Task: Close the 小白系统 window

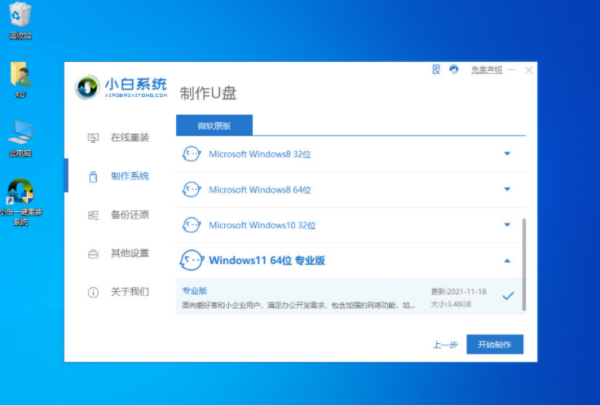Action: [x=528, y=70]
